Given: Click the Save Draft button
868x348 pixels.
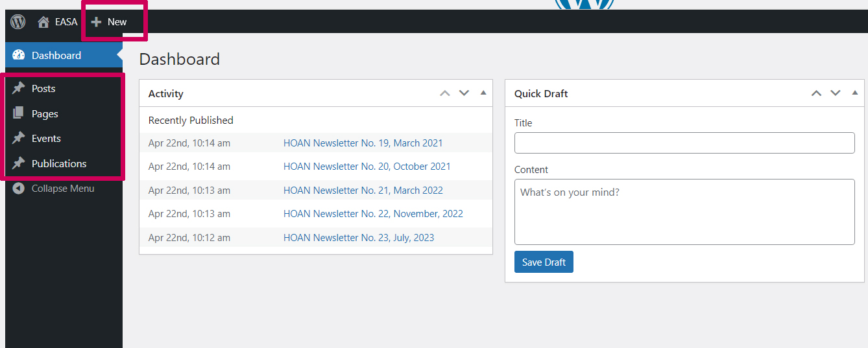Looking at the screenshot, I should click(x=544, y=262).
